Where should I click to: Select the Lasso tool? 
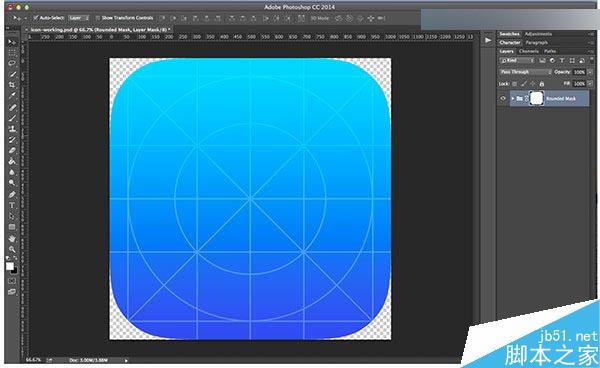pyautogui.click(x=12, y=63)
